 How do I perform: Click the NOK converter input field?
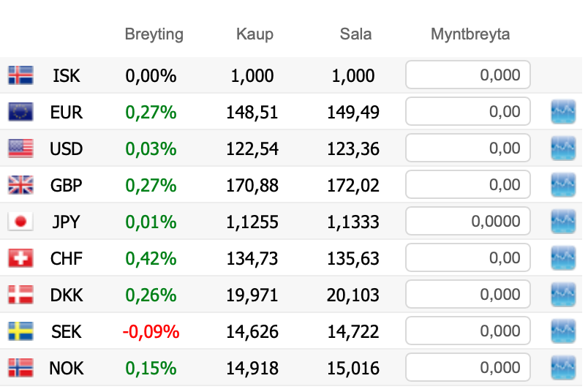tap(467, 367)
